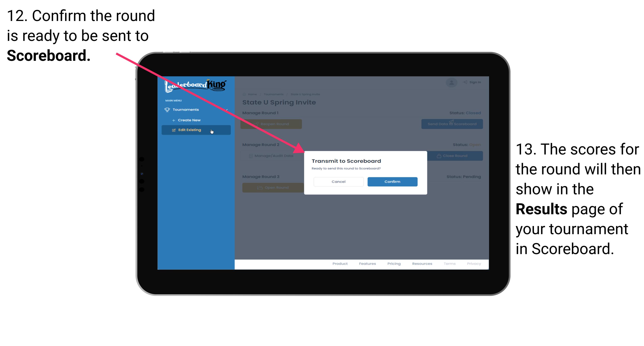Click the Edit Existing pencil icon
Image resolution: width=644 pixels, height=346 pixels.
(173, 130)
